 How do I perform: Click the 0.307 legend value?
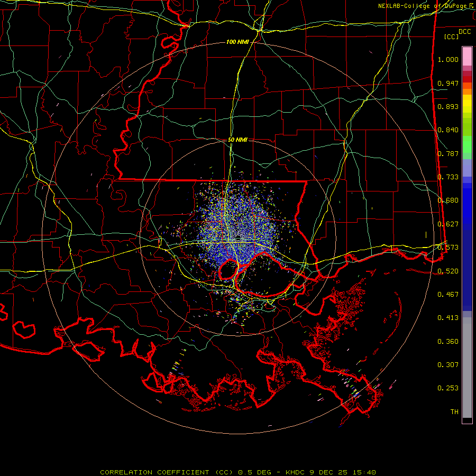click(x=448, y=365)
